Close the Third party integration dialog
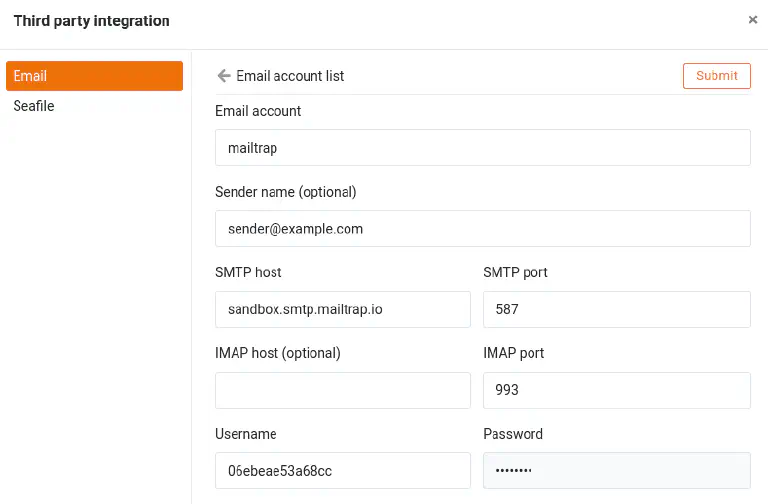This screenshot has height=504, width=768. click(752, 20)
